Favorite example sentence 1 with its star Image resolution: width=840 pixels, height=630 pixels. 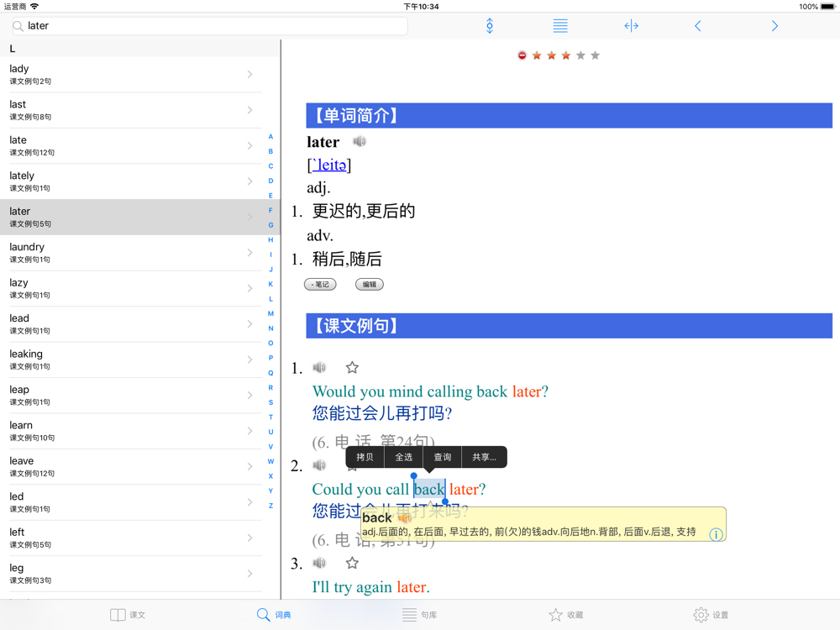[x=352, y=367]
